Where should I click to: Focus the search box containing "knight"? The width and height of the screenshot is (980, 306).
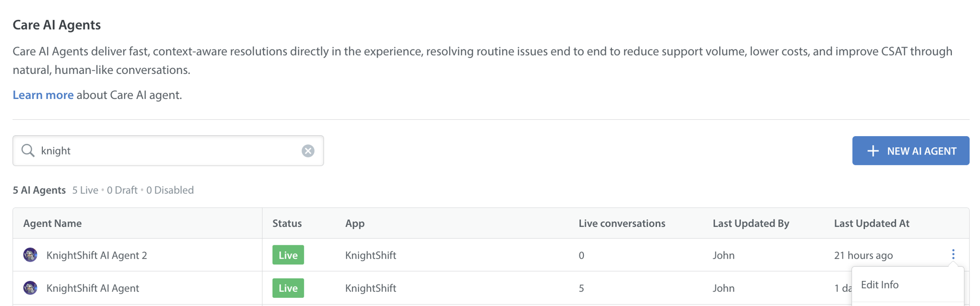point(168,151)
